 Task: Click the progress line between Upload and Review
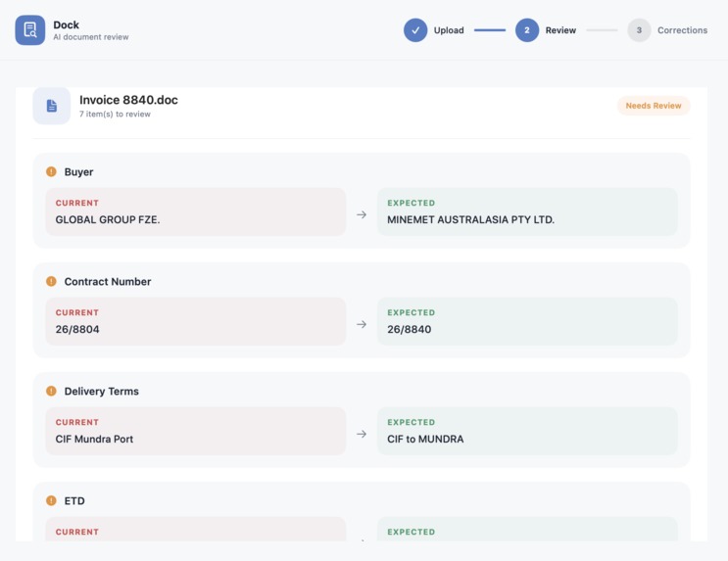[490, 30]
